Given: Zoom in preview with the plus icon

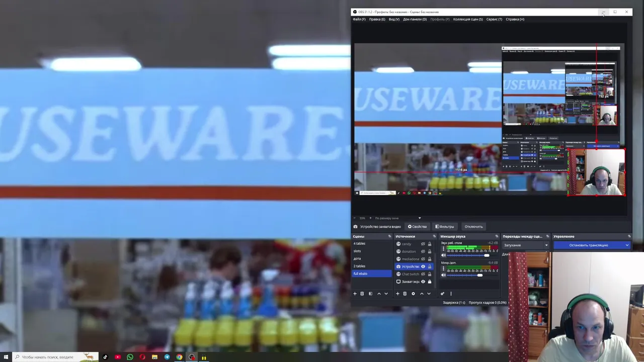Looking at the screenshot, I should pyautogui.click(x=370, y=218).
